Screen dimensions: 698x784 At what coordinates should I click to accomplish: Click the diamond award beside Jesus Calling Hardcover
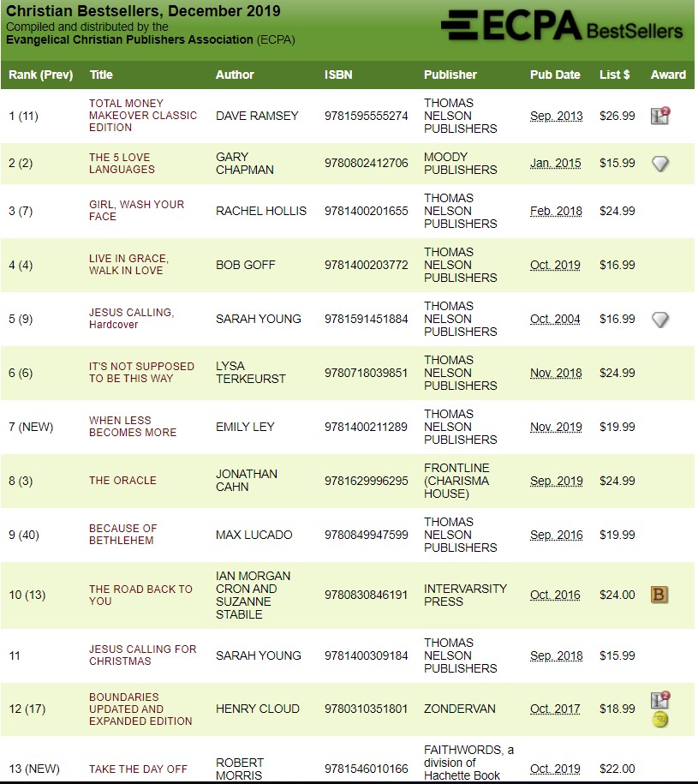pos(659,319)
